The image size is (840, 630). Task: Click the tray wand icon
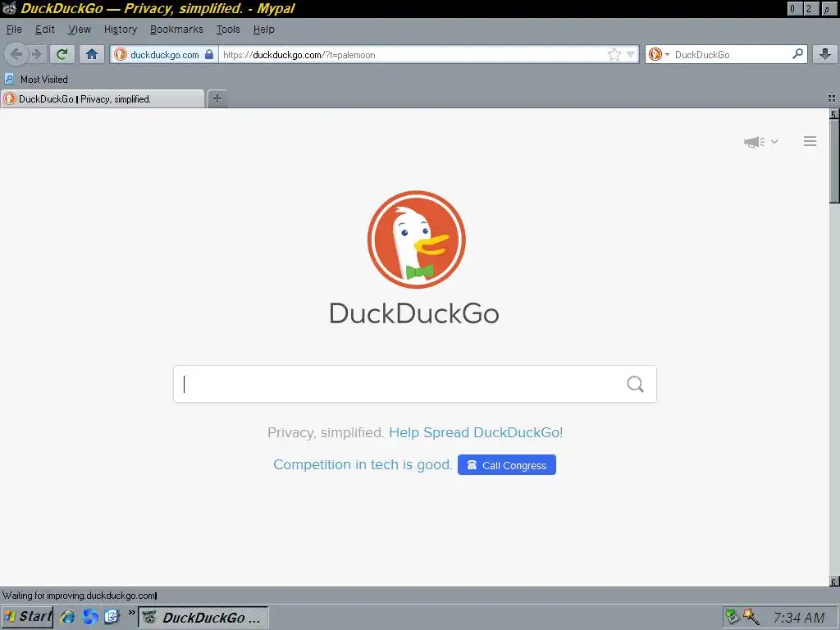tap(751, 617)
